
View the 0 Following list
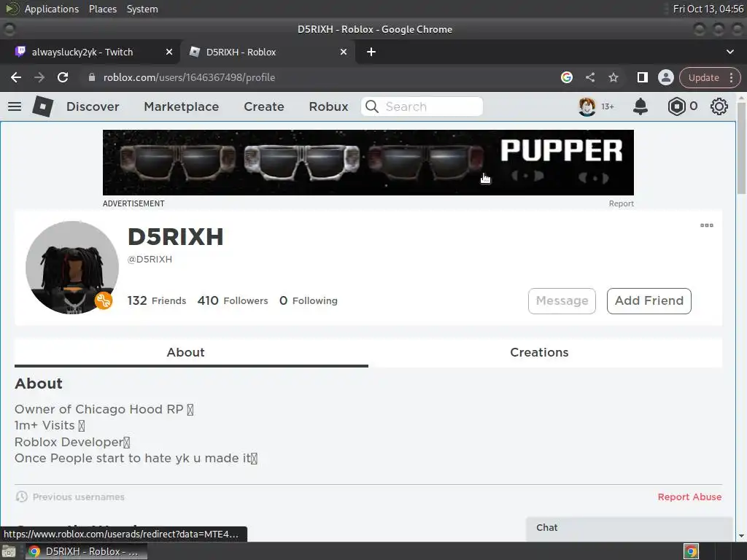coord(309,301)
